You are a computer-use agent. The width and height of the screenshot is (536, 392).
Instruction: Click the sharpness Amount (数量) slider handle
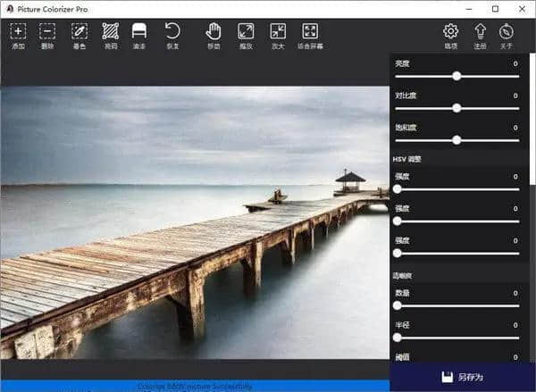397,305
